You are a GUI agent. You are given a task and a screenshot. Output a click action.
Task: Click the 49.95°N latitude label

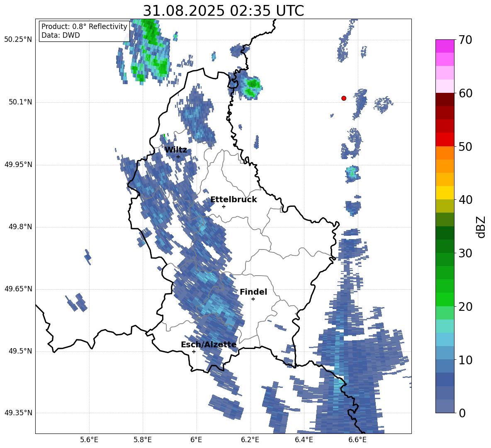(18, 165)
